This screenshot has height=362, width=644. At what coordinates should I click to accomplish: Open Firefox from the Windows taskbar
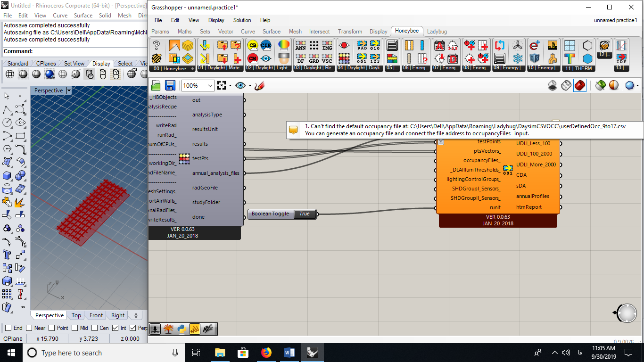pos(266,352)
